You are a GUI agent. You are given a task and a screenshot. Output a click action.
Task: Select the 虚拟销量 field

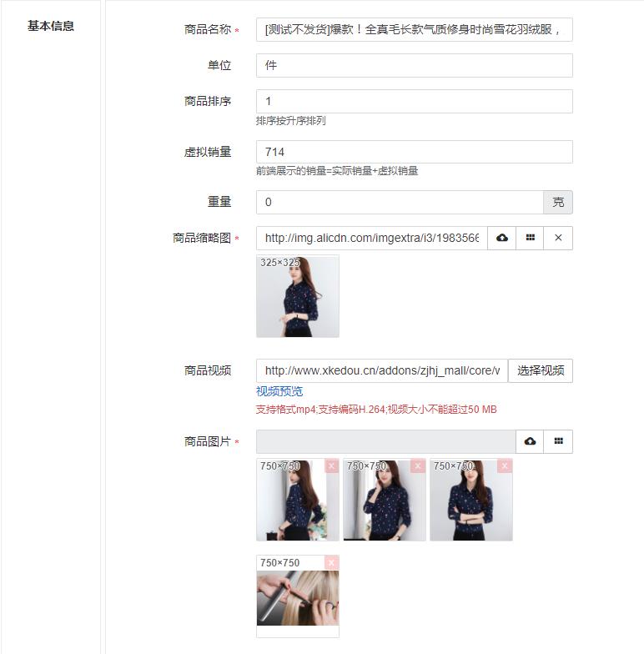[414, 152]
